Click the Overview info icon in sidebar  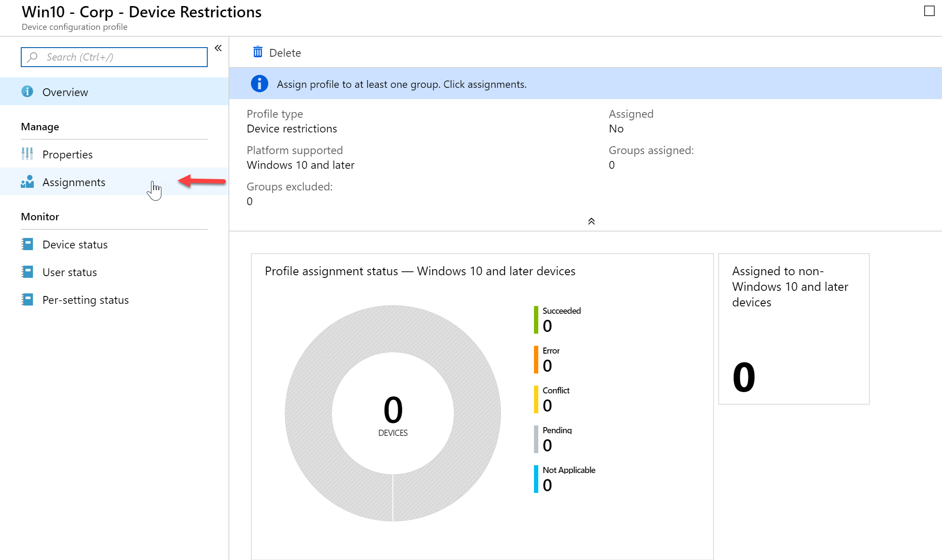click(27, 92)
